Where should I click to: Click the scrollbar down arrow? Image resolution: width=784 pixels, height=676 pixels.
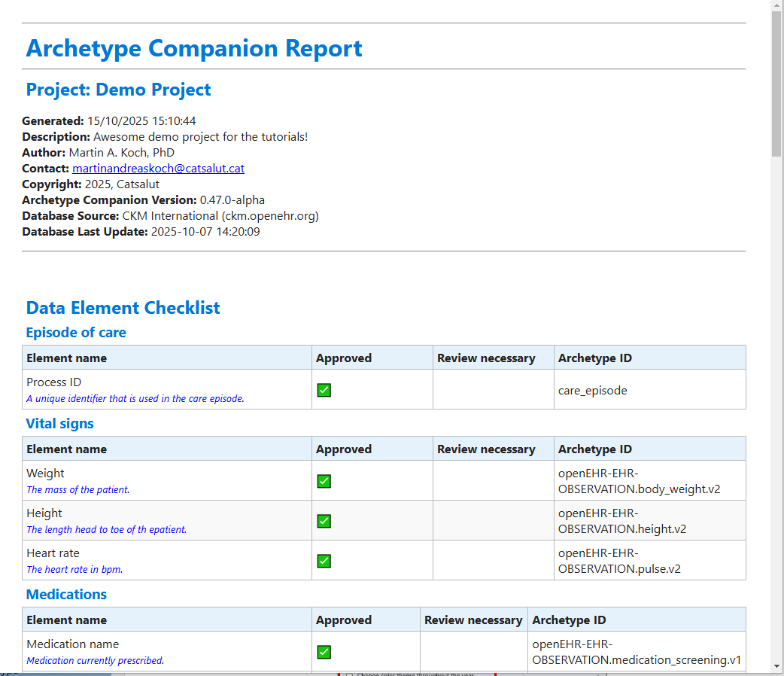coord(777,665)
